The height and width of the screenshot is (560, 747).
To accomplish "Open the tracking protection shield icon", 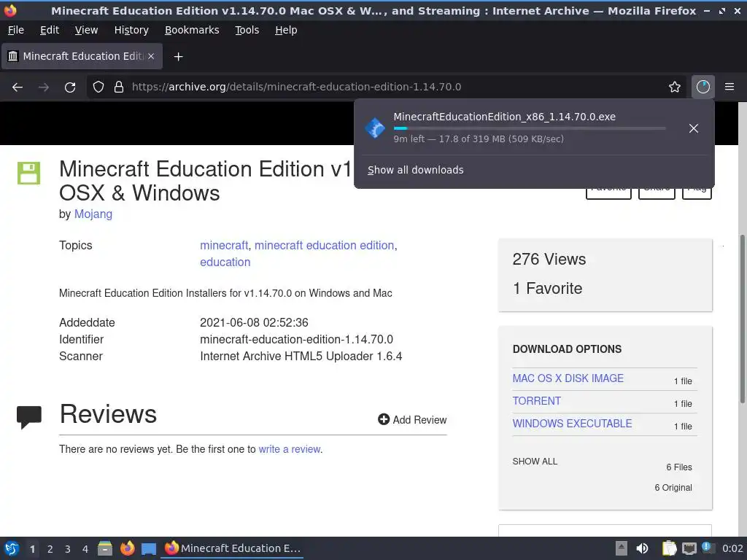I will [98, 87].
